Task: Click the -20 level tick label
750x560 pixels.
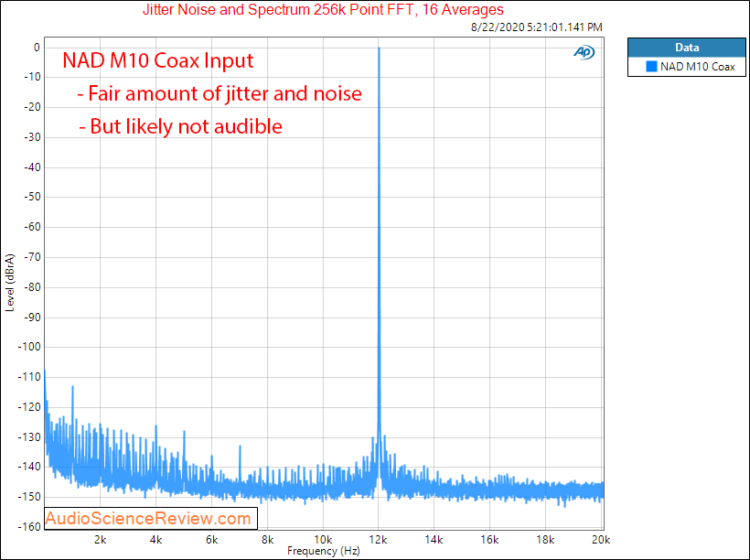Action: 33,107
